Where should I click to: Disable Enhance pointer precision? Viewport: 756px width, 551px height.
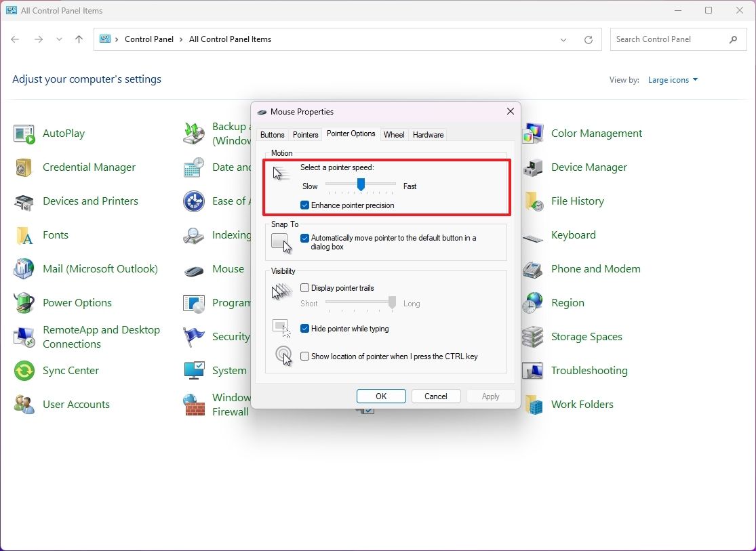304,205
